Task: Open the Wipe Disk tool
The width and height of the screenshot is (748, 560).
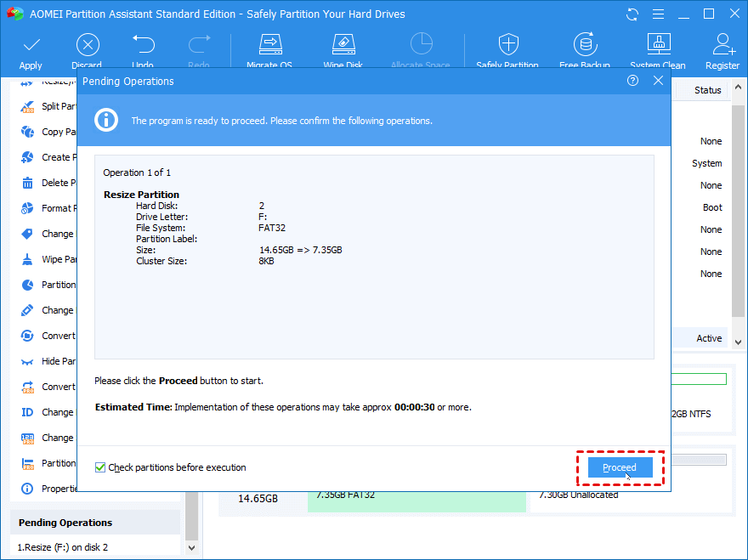Action: coord(343,45)
